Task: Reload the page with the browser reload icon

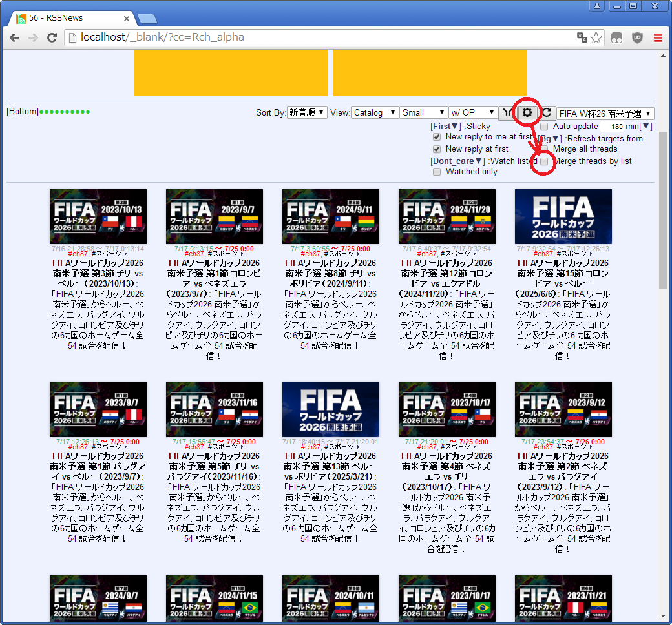Action: 52,37
